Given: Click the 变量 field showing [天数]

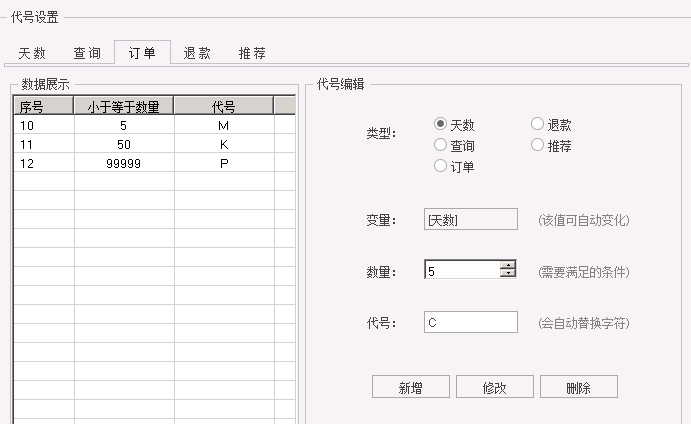Looking at the screenshot, I should click(471, 219).
